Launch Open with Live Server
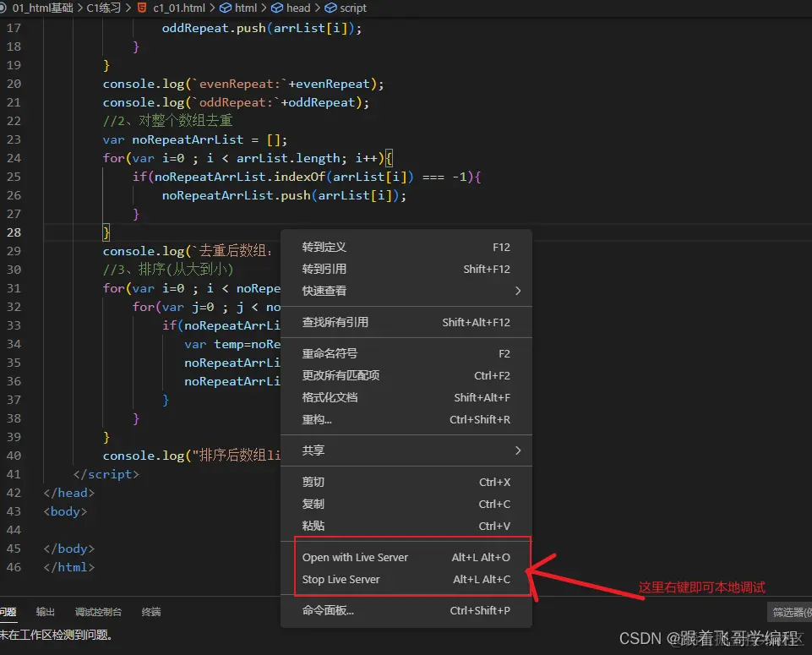The width and height of the screenshot is (812, 655). tap(406, 557)
